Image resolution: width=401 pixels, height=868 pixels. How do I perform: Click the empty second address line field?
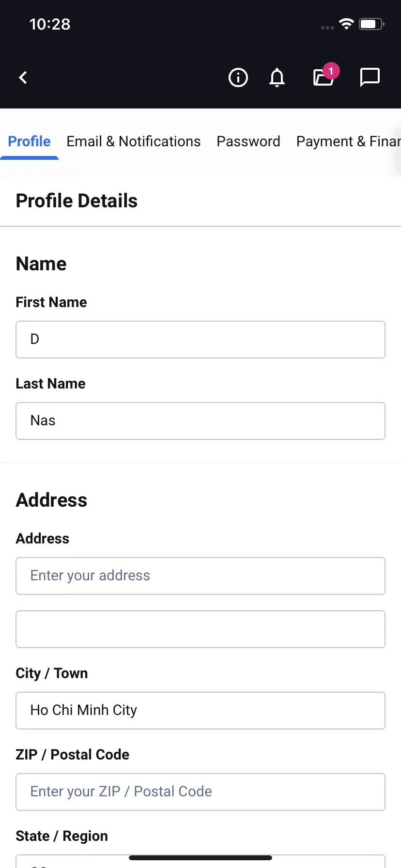[200, 629]
